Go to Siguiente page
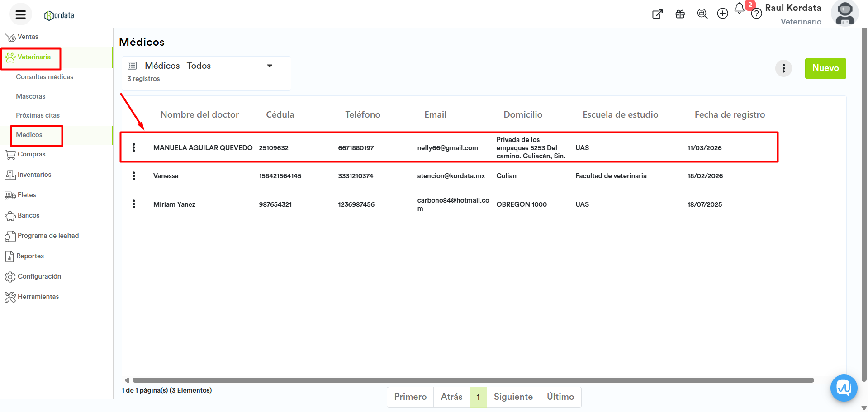The image size is (868, 412). click(513, 397)
